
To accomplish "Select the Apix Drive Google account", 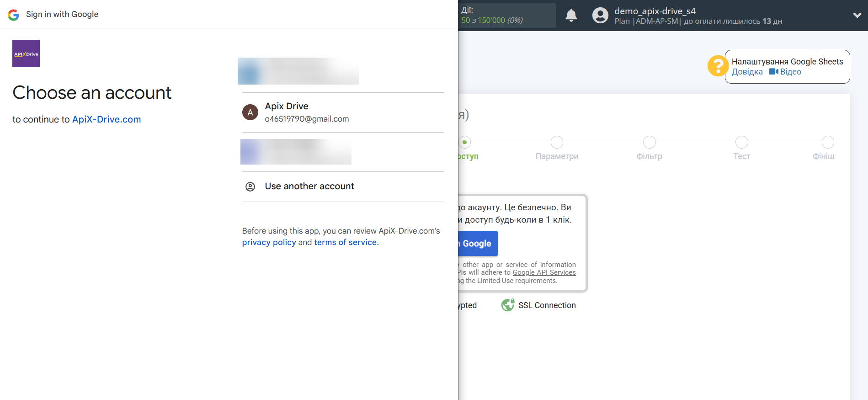I will 343,112.
